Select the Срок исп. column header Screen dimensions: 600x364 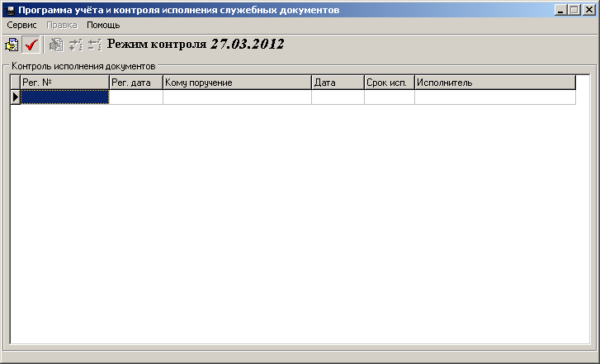coord(389,83)
